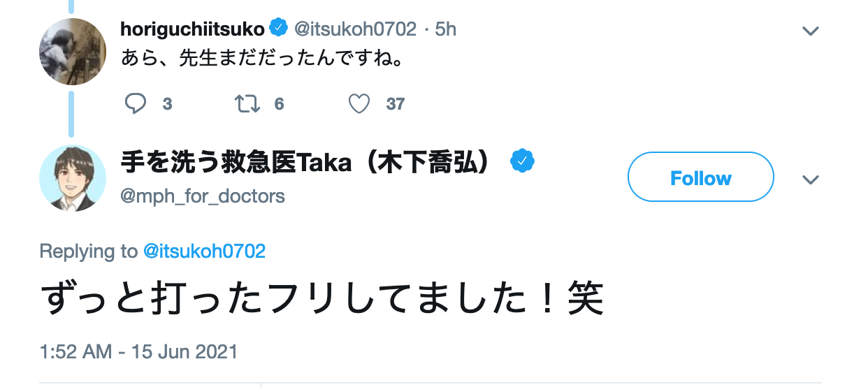
Task: Open the horiguchiitsuko profile name link
Action: tap(192, 29)
